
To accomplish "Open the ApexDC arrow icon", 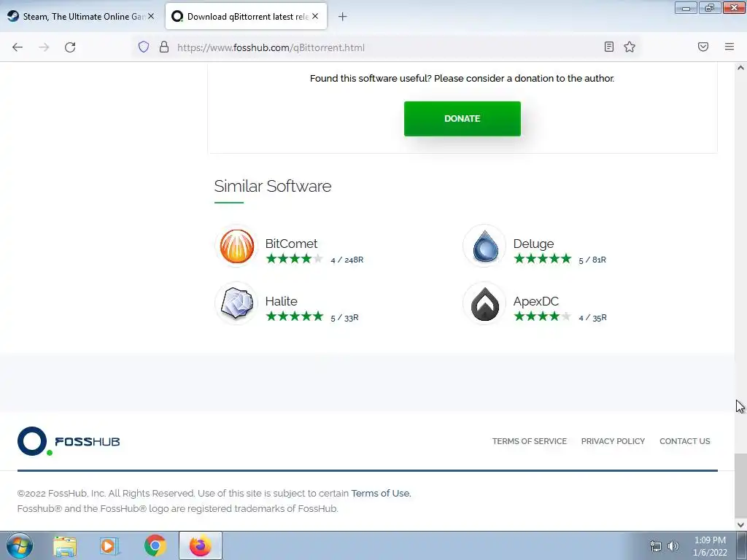I will coord(484,303).
